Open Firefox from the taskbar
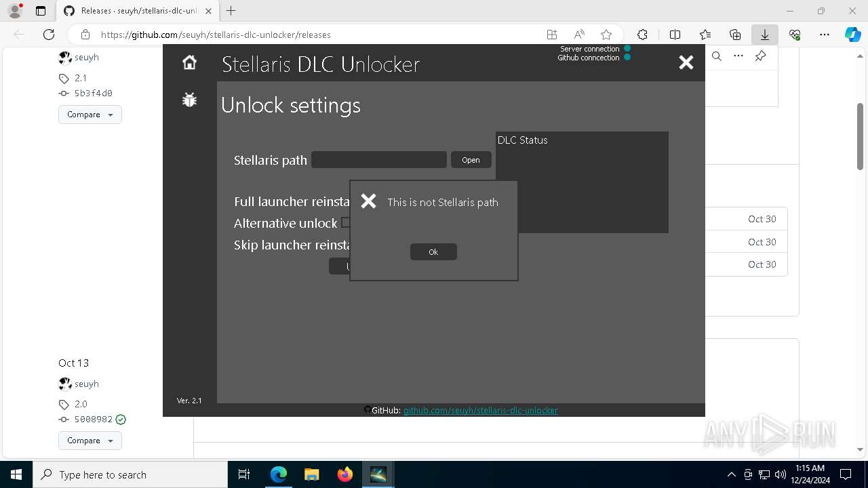 344,474
